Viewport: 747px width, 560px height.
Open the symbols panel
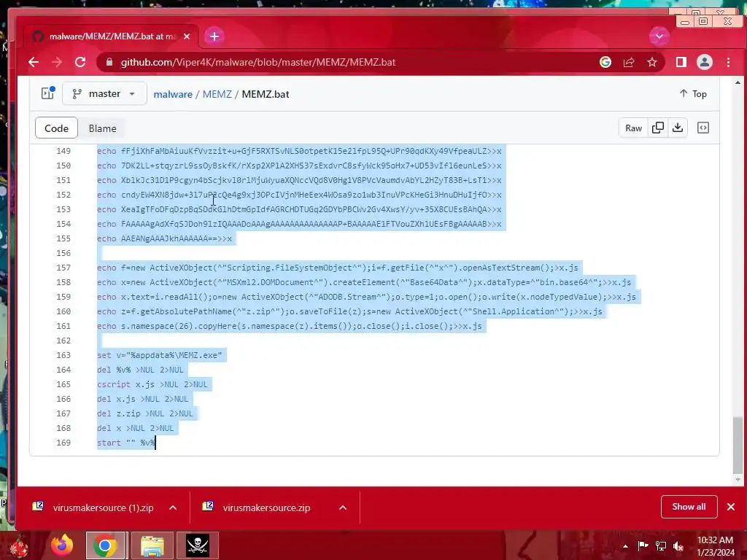(703, 128)
